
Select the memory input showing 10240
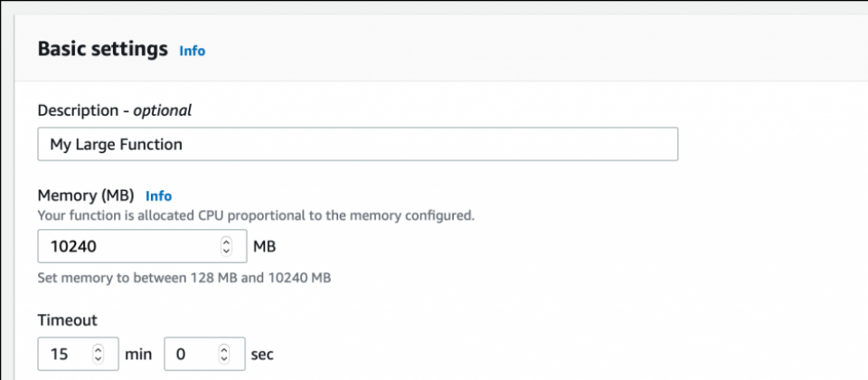tap(142, 246)
